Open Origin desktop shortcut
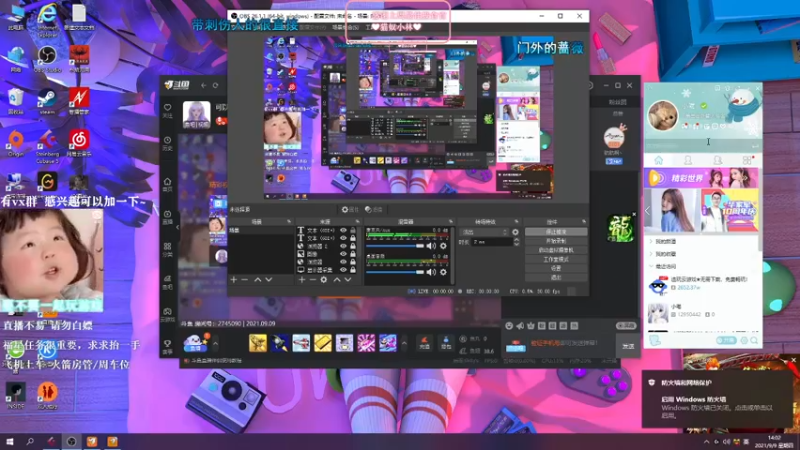 tap(16, 143)
